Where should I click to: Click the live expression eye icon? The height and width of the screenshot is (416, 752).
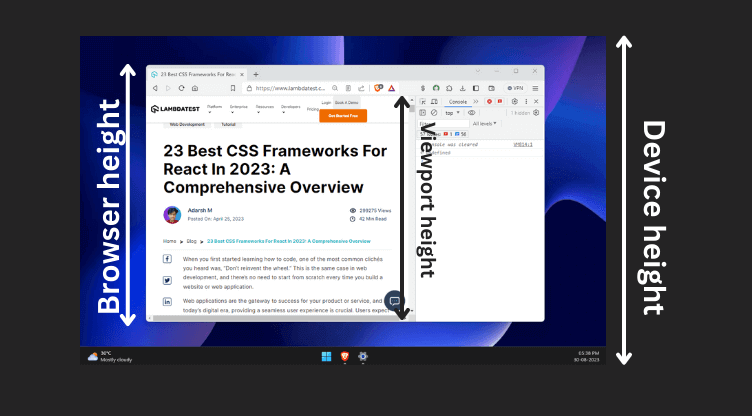471,113
